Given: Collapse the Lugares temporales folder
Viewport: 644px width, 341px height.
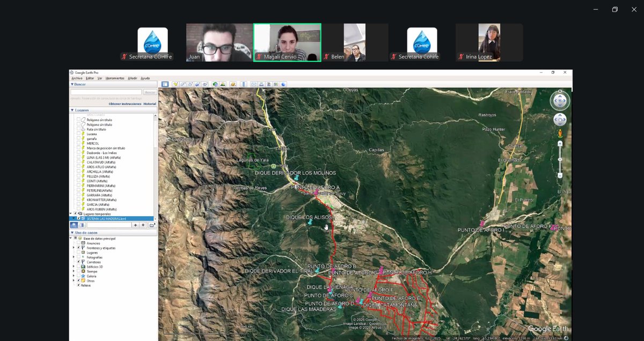Looking at the screenshot, I should [x=71, y=214].
